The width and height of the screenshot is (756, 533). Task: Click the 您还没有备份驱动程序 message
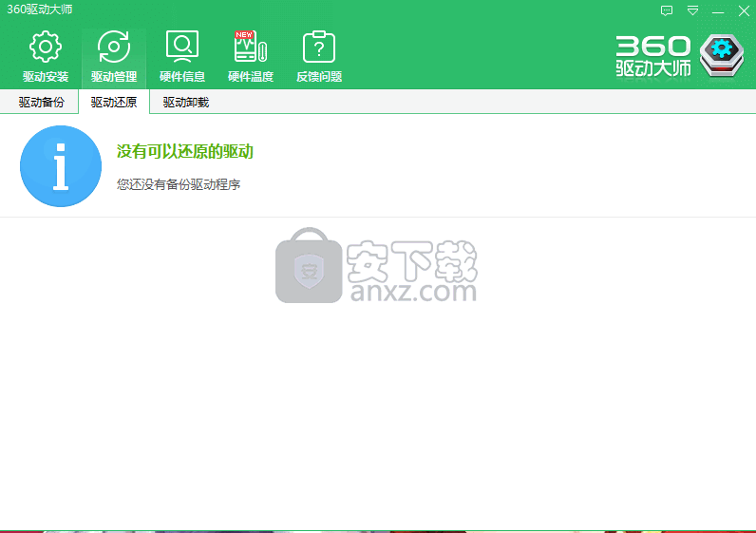pos(179,184)
